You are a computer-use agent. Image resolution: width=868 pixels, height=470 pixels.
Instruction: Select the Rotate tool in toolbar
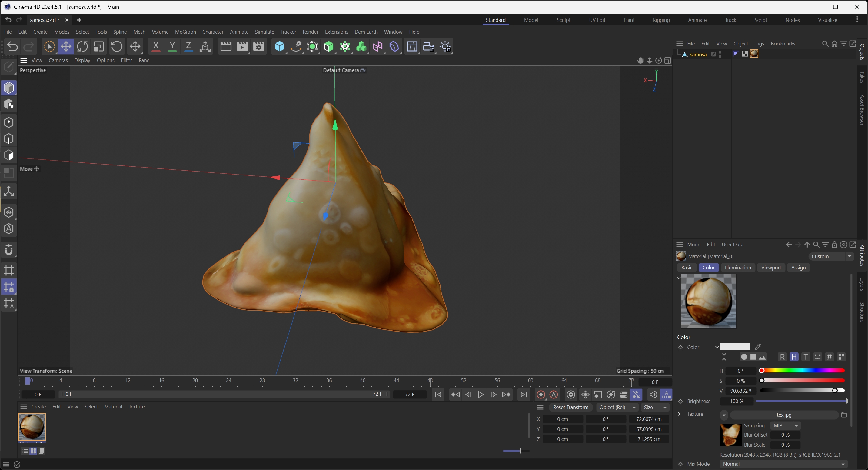coord(82,46)
